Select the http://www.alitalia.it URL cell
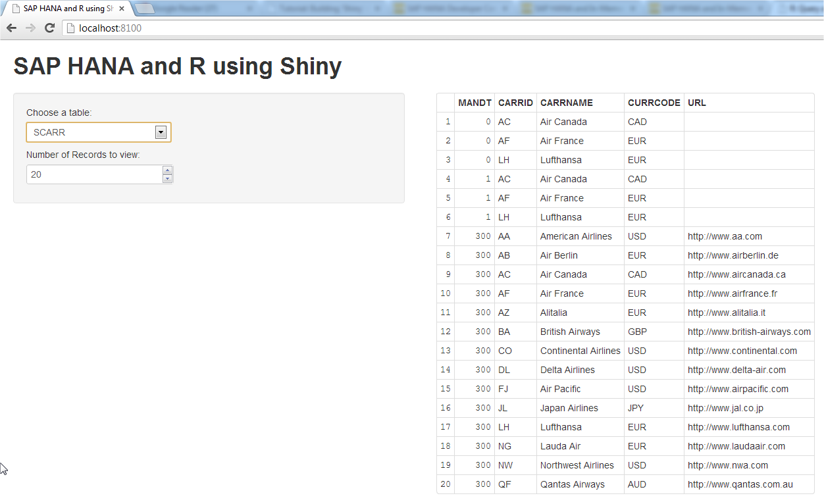Viewport: 824px width, 504px height. (x=749, y=313)
